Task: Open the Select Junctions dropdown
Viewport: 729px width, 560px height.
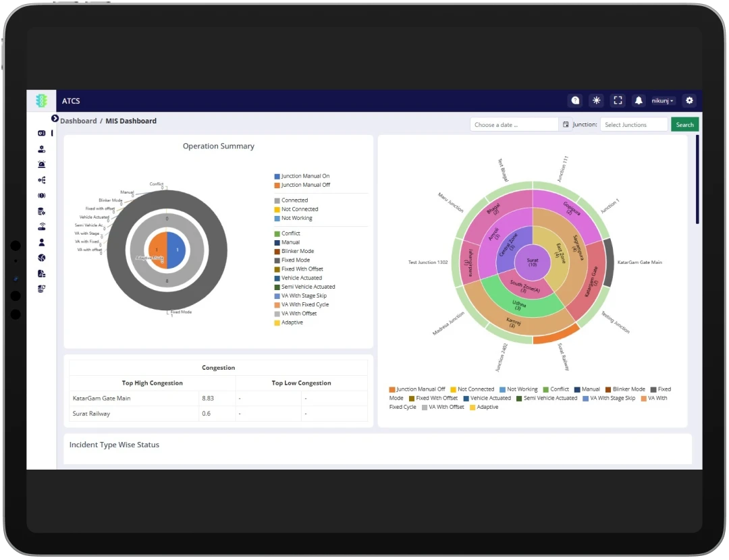Action: [x=634, y=125]
